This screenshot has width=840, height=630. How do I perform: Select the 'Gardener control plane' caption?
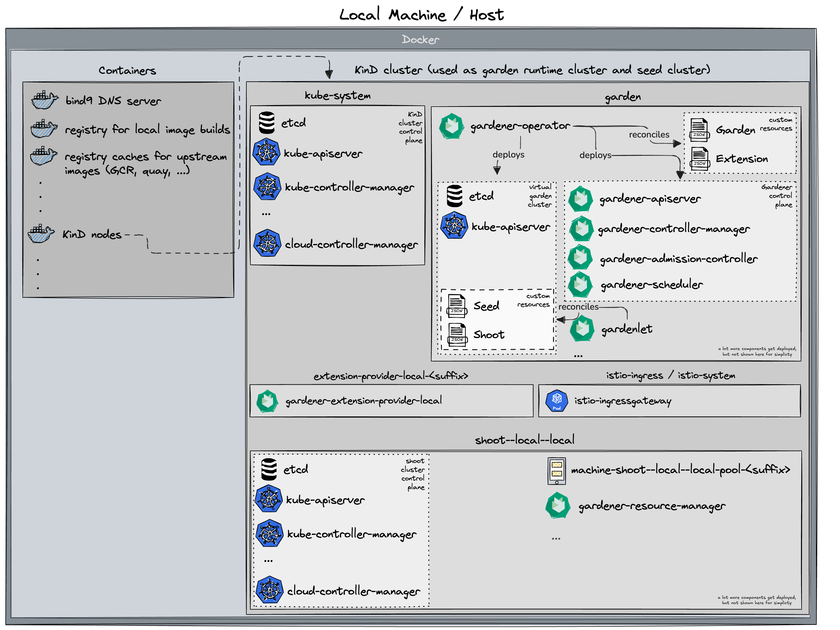click(777, 196)
